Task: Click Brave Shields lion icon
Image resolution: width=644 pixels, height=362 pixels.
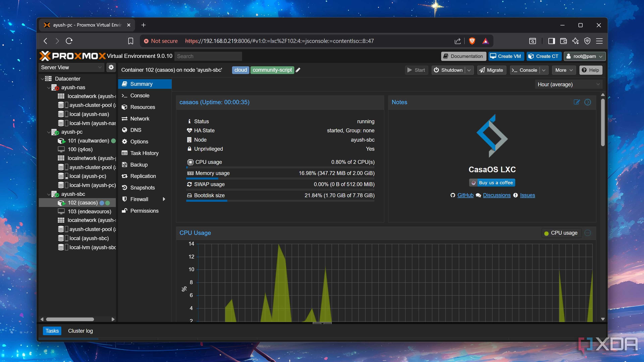Action: pyautogui.click(x=472, y=41)
